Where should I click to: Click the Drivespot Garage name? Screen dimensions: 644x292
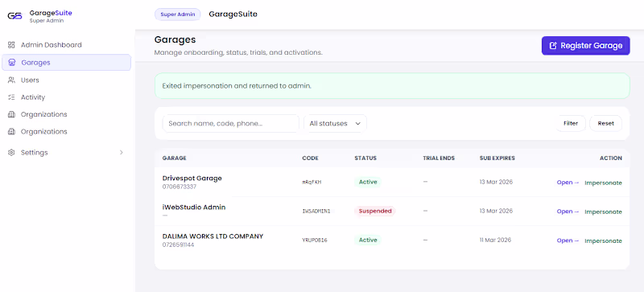[192, 179]
